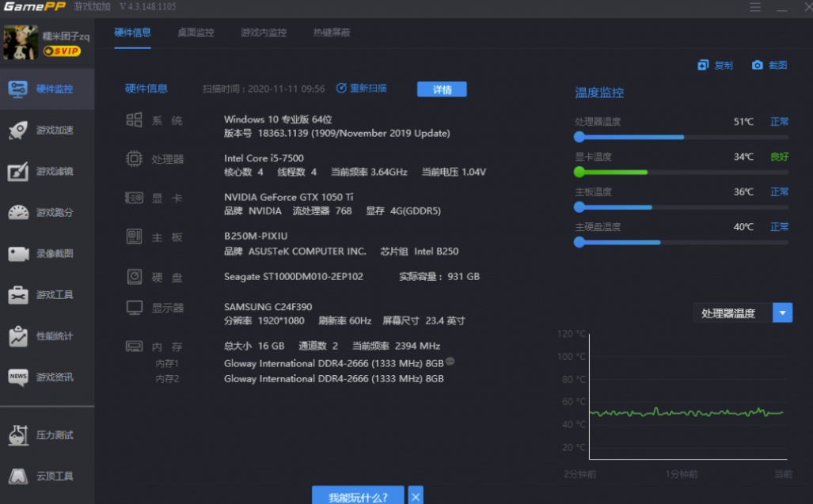Click the 我能玩什么? button
The height and width of the screenshot is (504, 813).
(358, 496)
